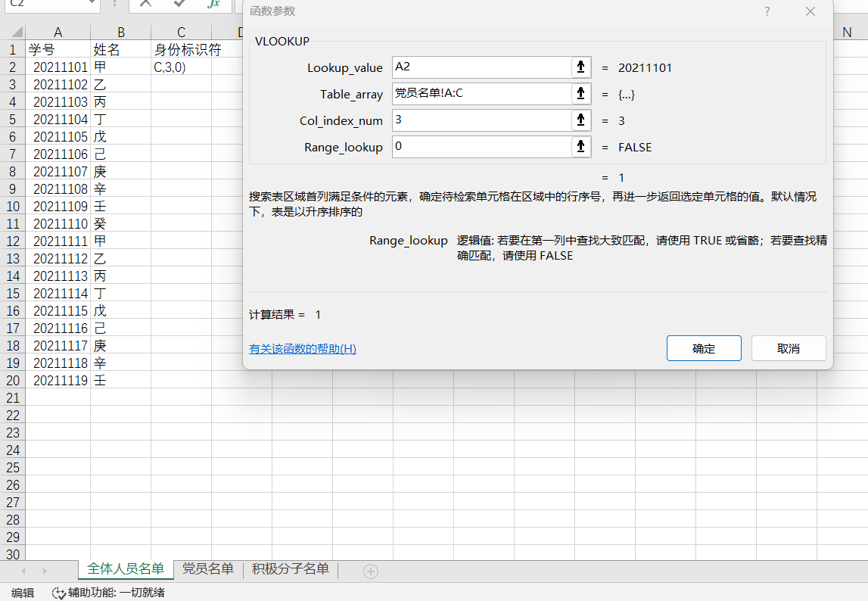Screen dimensions: 868x601
Task: Open accessibility checker status icon
Action: (x=59, y=593)
